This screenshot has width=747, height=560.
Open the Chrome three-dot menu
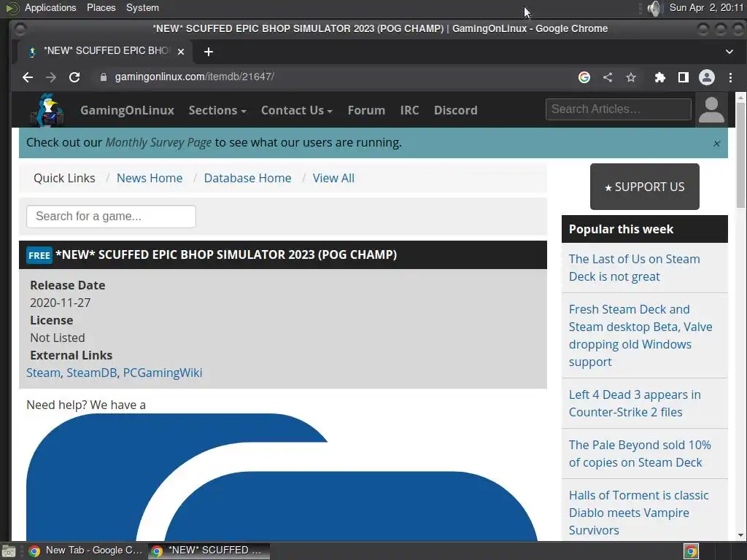(x=730, y=77)
